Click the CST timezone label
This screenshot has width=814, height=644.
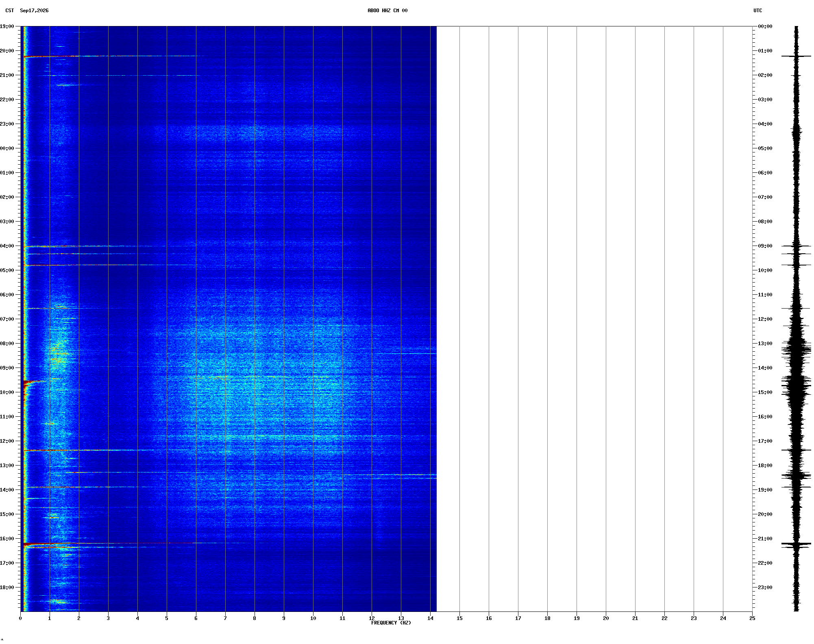coord(9,11)
